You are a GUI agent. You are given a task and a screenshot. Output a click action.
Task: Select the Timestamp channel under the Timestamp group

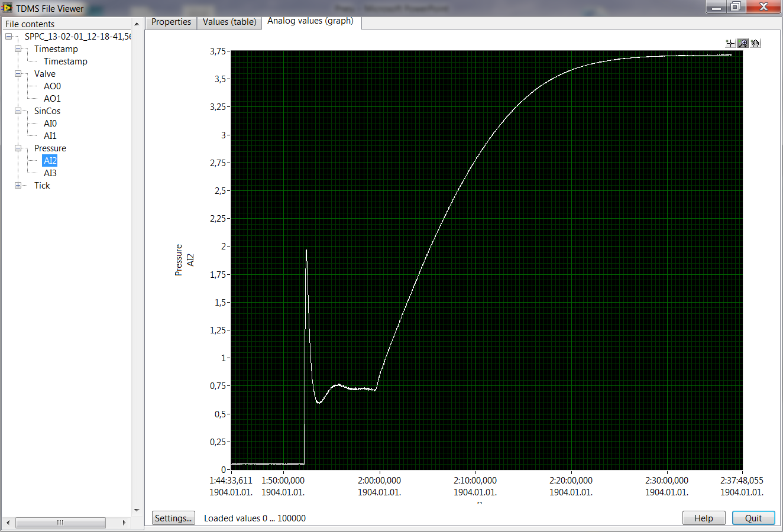(66, 61)
